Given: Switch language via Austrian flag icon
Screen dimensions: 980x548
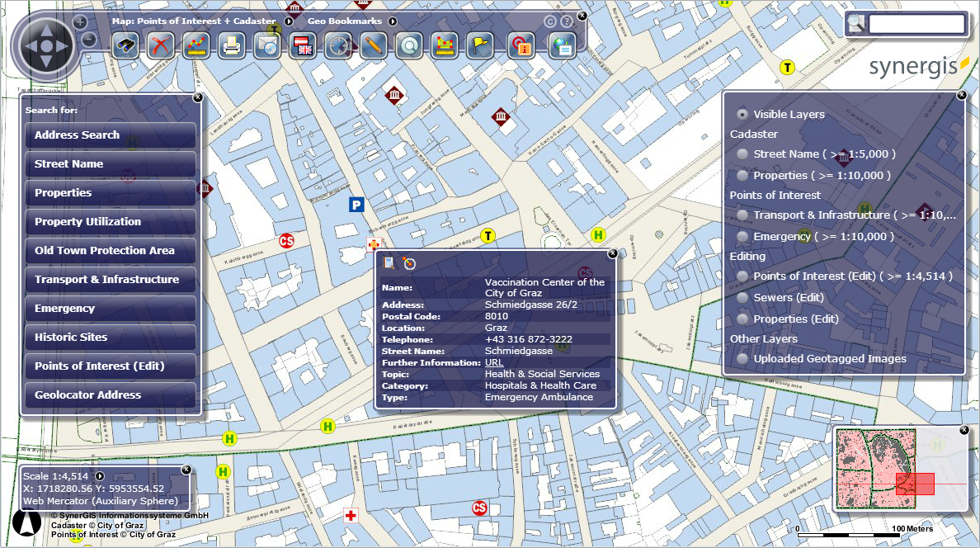Looking at the screenshot, I should tap(301, 45).
